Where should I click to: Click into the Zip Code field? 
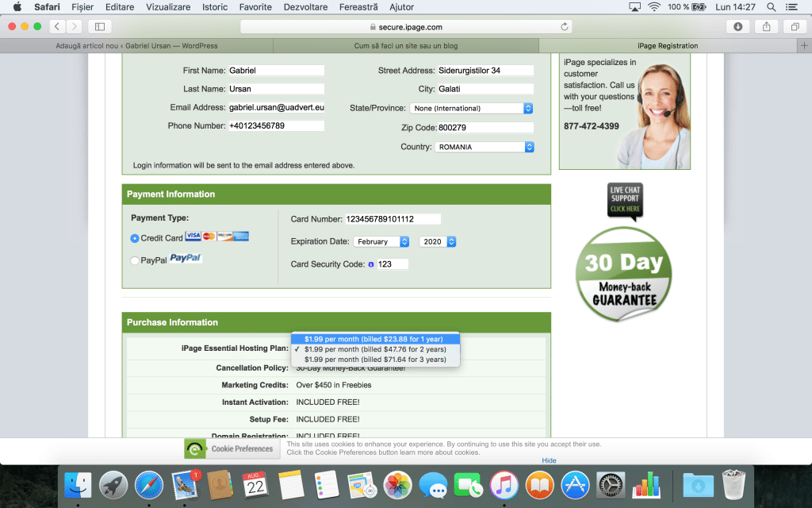click(486, 128)
